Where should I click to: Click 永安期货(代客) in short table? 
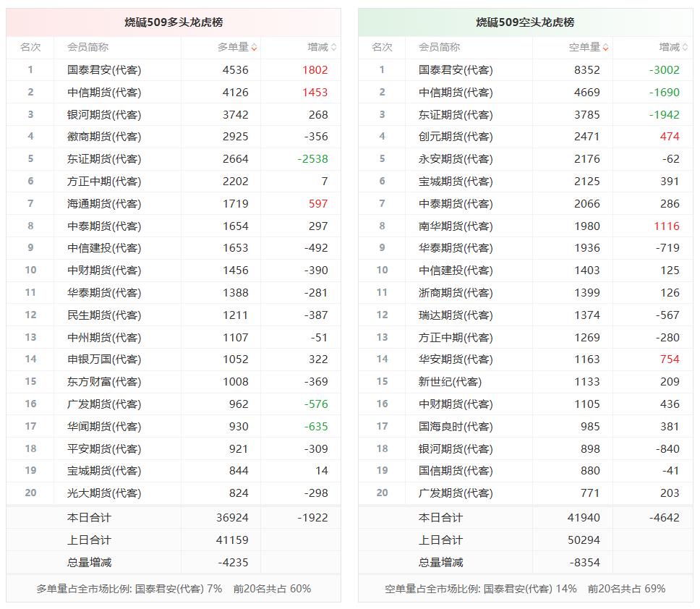456,159
